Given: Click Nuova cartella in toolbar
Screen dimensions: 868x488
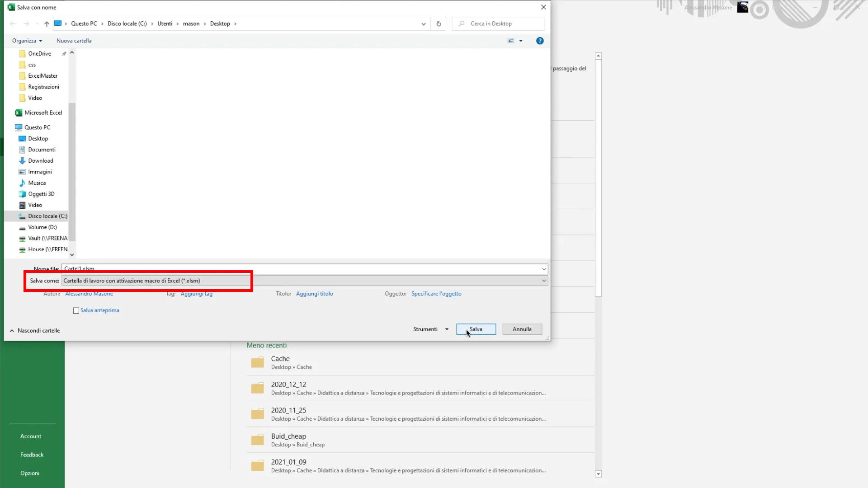Looking at the screenshot, I should (74, 41).
